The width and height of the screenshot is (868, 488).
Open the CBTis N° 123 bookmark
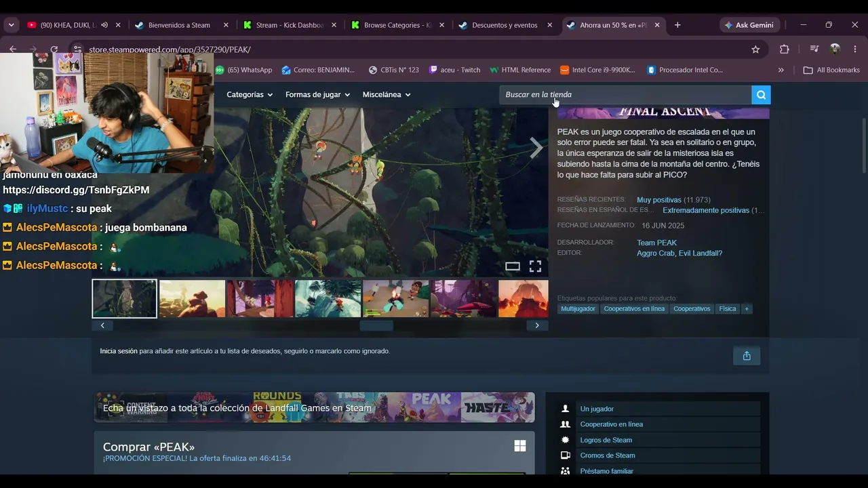(x=394, y=70)
